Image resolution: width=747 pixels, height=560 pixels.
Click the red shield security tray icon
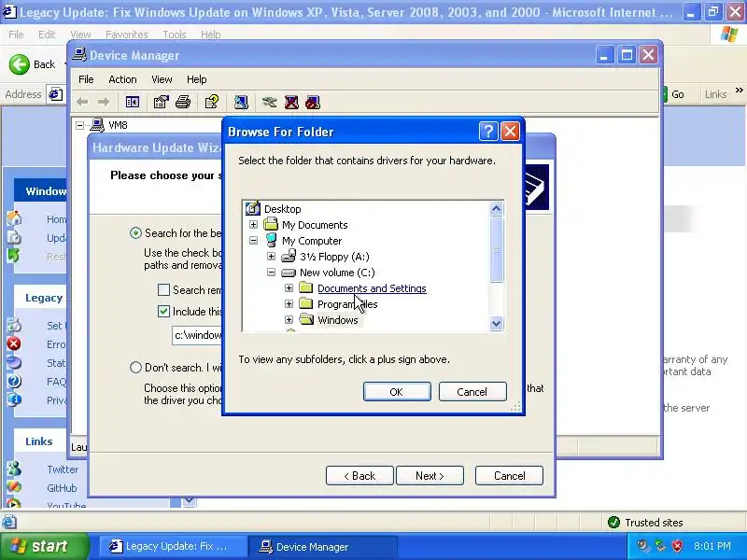(677, 546)
